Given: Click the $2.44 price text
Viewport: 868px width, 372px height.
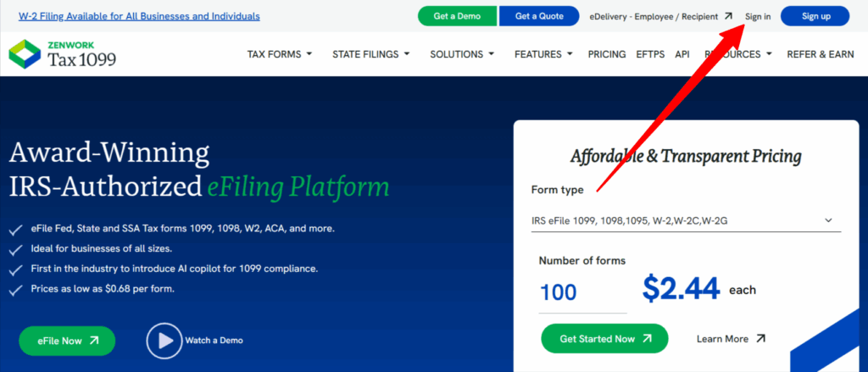Looking at the screenshot, I should click(681, 288).
